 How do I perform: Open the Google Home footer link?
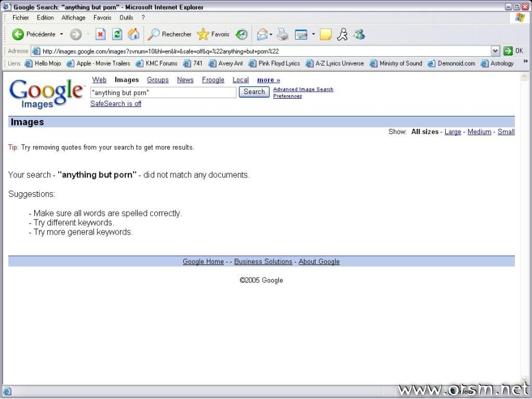(203, 262)
